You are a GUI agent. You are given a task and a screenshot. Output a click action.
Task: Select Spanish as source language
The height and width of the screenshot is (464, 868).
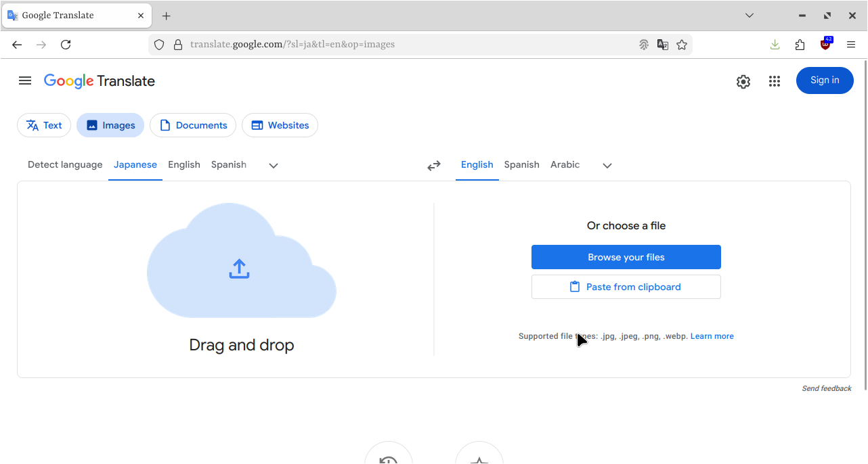coord(229,164)
